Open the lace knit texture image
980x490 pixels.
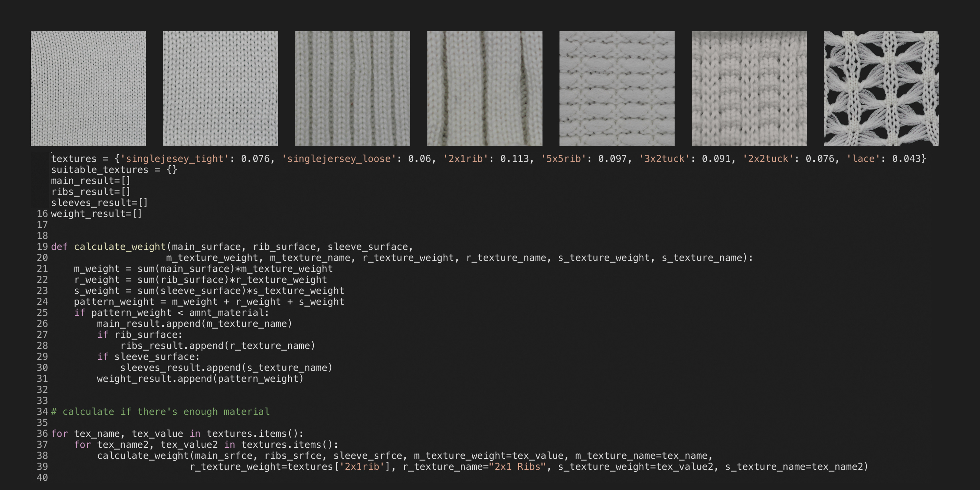(x=881, y=89)
